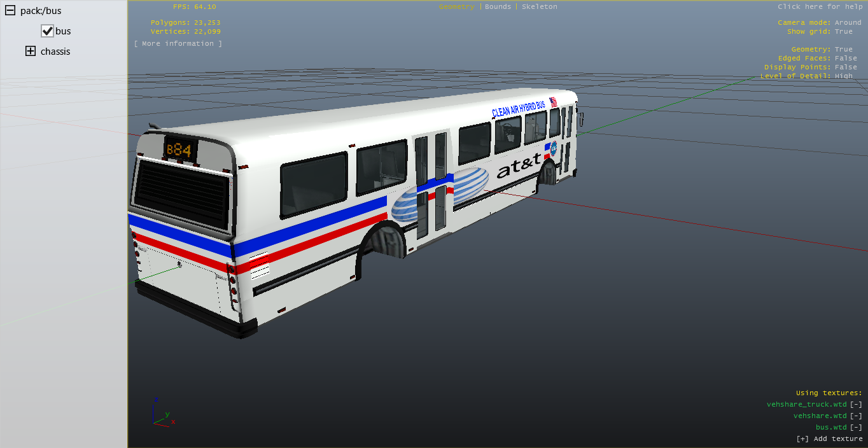Expand the chassis tree node
Viewport: 868px width, 448px height.
tap(31, 51)
